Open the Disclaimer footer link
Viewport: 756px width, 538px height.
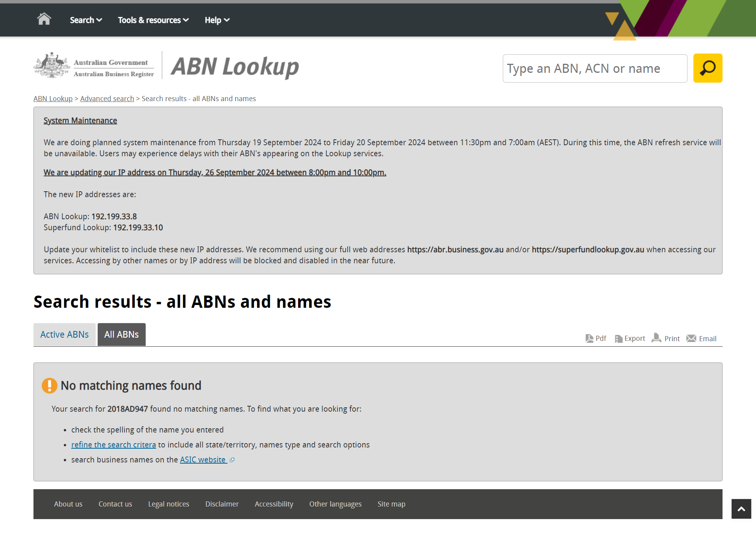pyautogui.click(x=222, y=504)
